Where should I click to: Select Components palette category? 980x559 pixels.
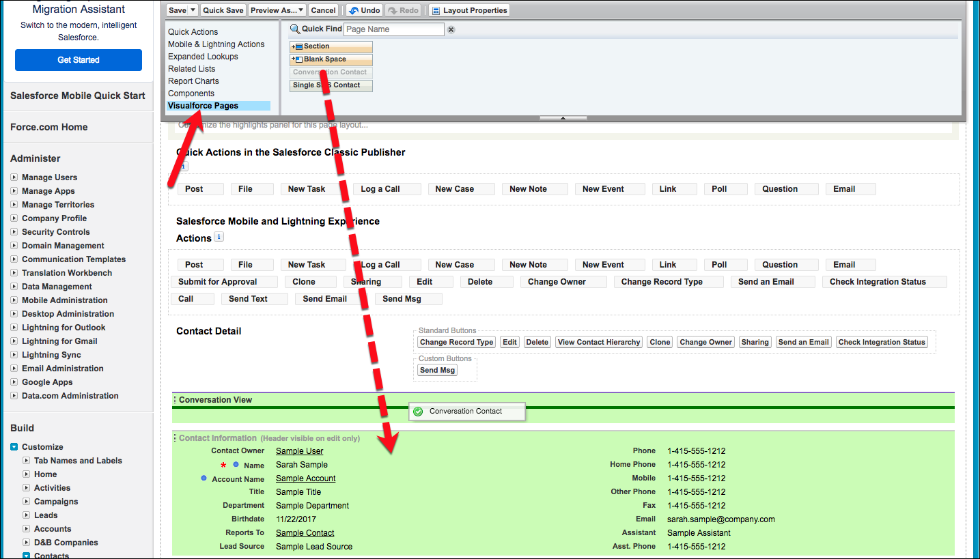191,94
